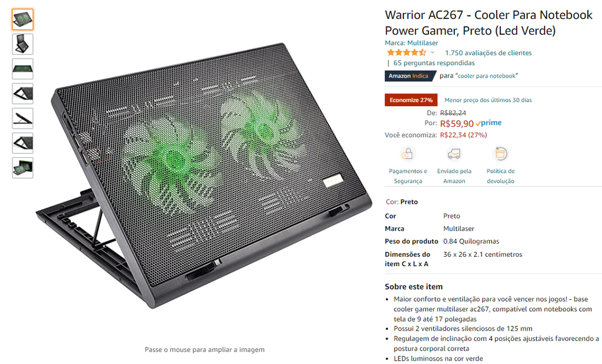Open the rating breakdown dropdown arrow
This screenshot has height=364, width=602.
432,53
